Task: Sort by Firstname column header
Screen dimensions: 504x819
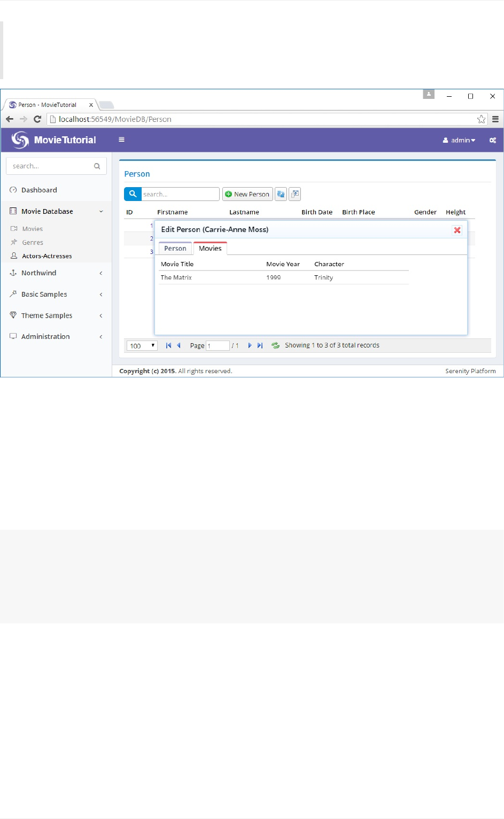Action: coord(173,212)
